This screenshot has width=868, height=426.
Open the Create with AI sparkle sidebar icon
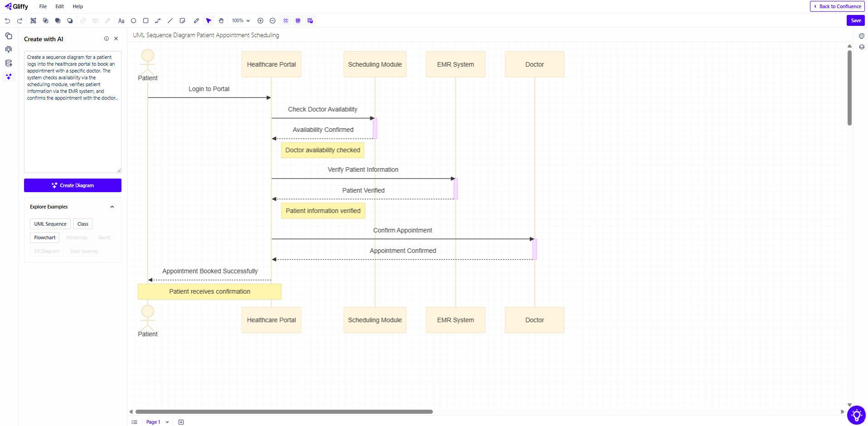(x=9, y=77)
